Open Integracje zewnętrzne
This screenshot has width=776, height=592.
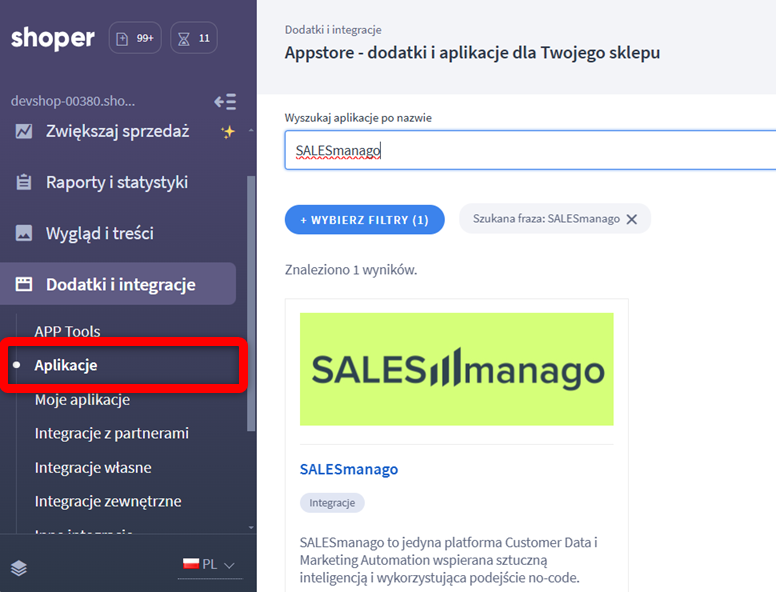[x=108, y=501]
